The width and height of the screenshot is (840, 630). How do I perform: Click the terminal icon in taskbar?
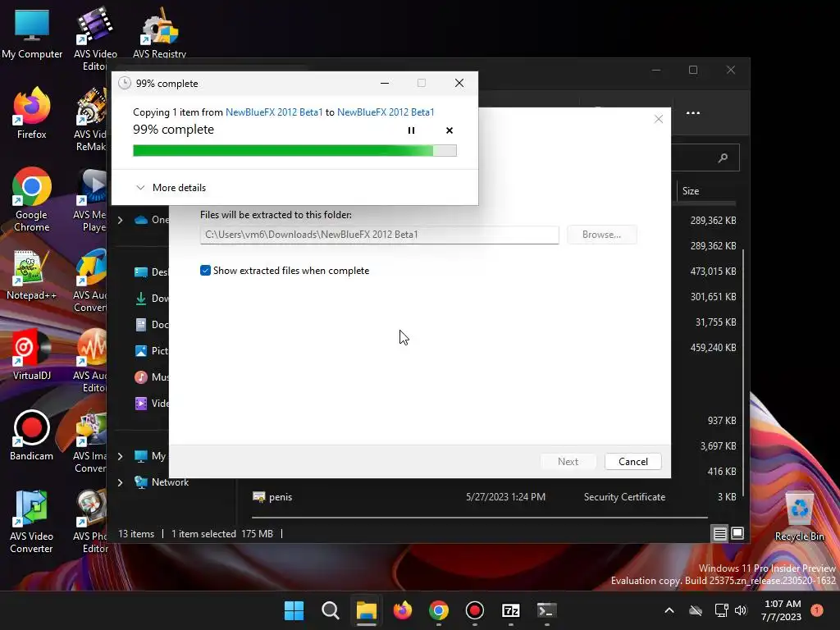pyautogui.click(x=546, y=610)
